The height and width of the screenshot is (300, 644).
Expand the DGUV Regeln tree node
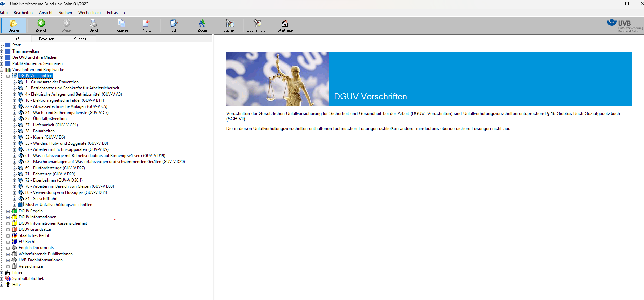coord(8,211)
